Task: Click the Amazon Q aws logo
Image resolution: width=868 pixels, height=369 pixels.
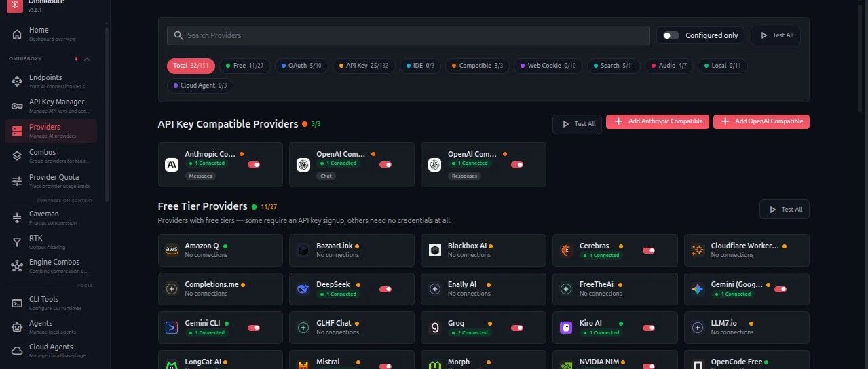Action: (x=172, y=250)
